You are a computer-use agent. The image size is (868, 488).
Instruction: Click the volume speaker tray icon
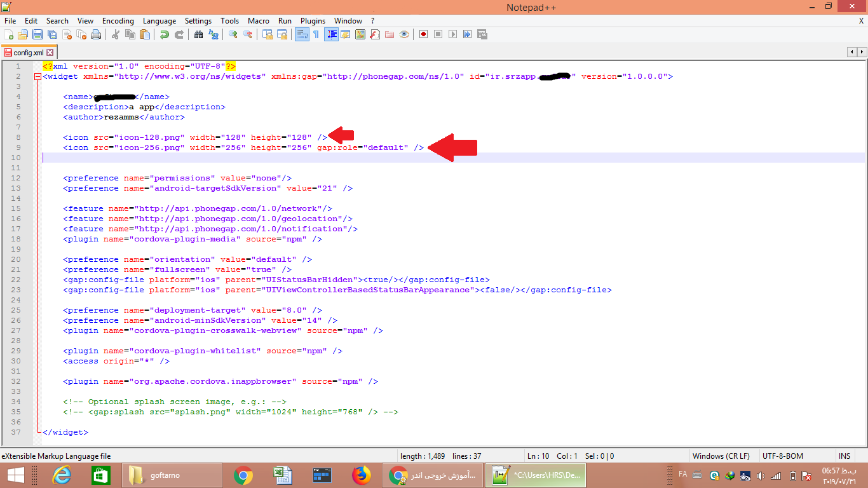coord(761,475)
